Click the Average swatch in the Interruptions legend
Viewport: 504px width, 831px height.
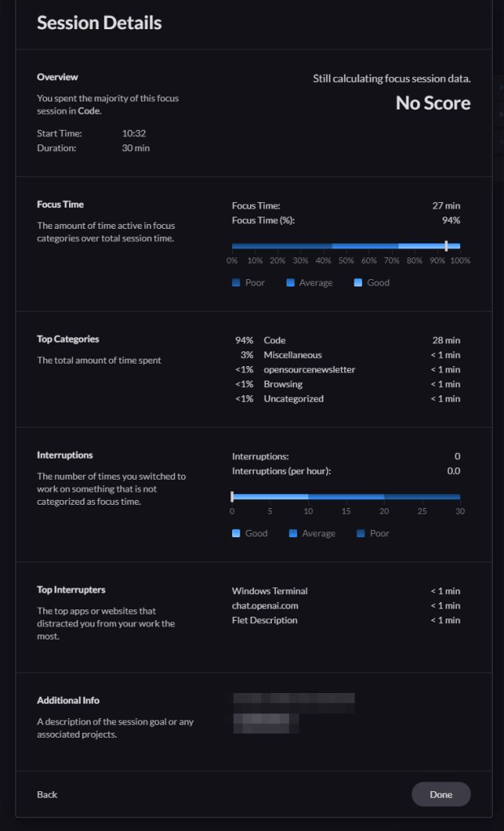[294, 534]
